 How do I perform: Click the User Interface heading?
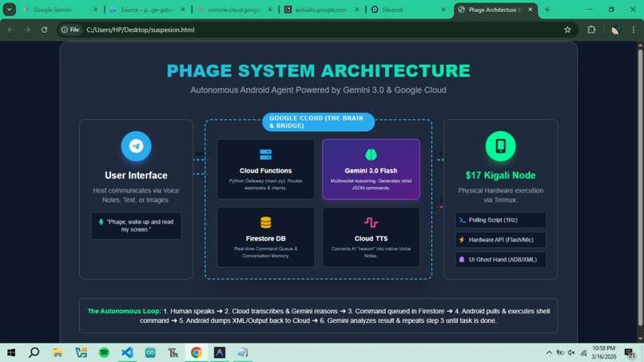pyautogui.click(x=136, y=176)
